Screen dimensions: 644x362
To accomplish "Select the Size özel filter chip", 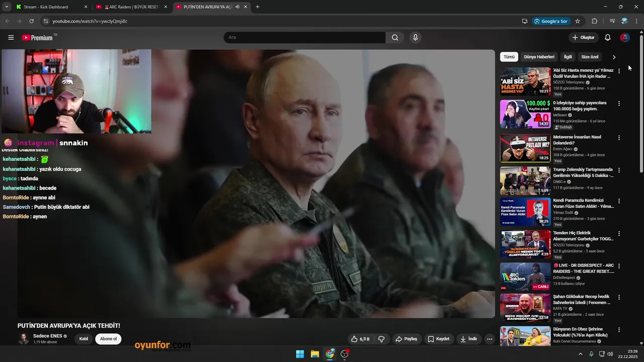I will coord(590,57).
